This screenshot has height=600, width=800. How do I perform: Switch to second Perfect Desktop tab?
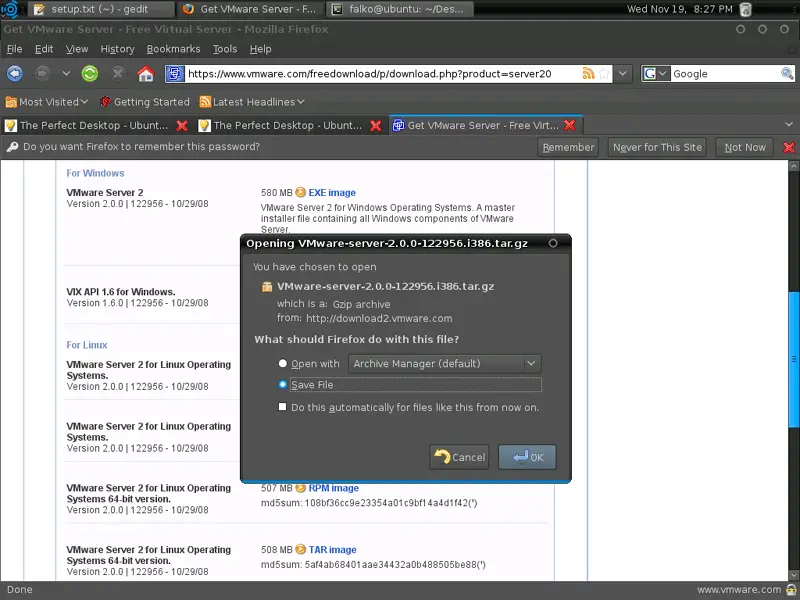click(288, 126)
